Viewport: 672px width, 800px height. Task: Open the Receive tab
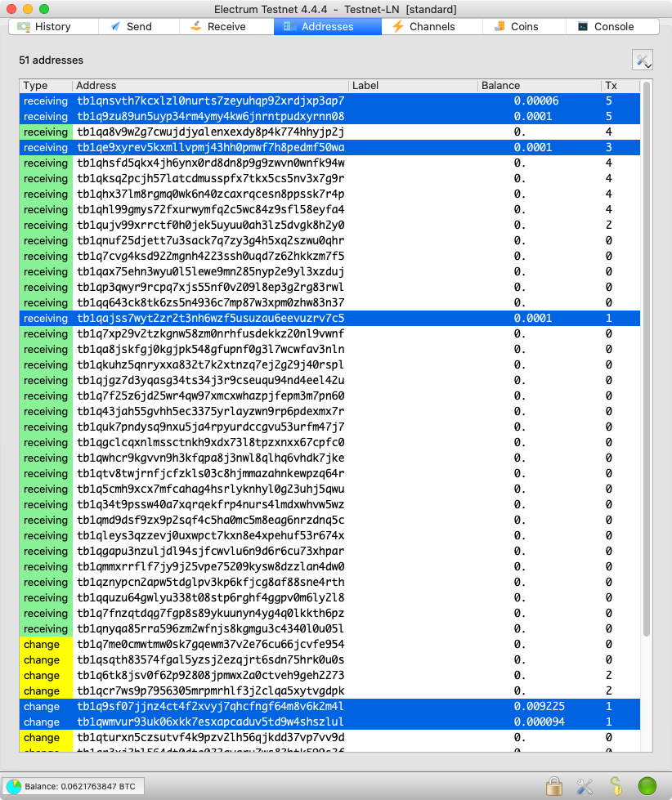pos(226,26)
